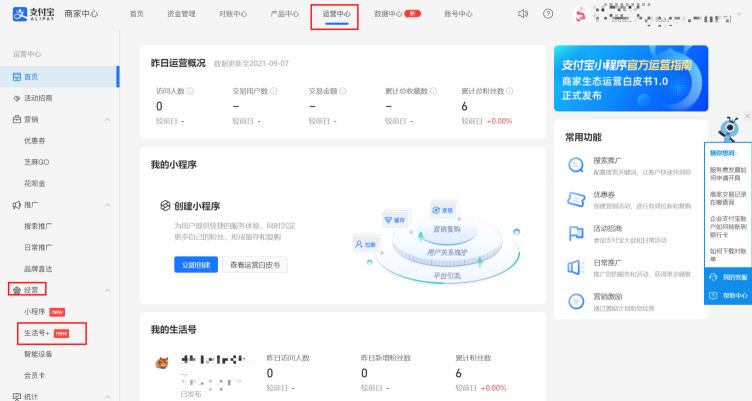Select the 运营中心 top navigation tab
Image resolution: width=752 pixels, height=401 pixels.
tap(336, 14)
